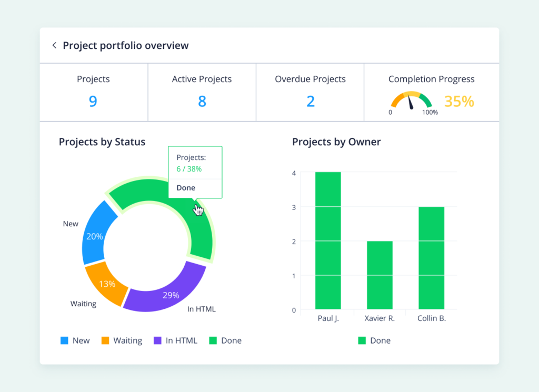Toggle the Done swatch in owner legend
Screen dimensions: 539x392
362,340
